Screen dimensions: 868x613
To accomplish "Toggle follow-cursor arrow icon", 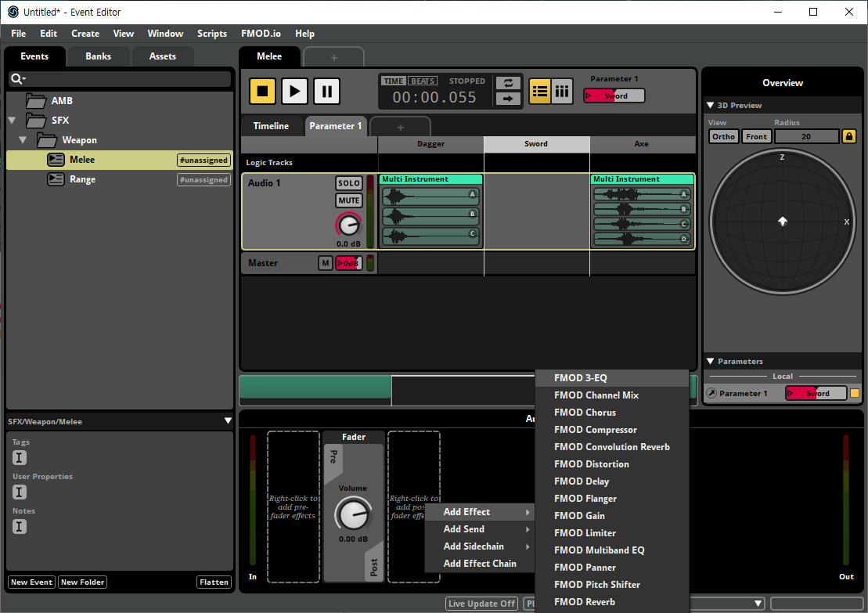I will tap(508, 99).
